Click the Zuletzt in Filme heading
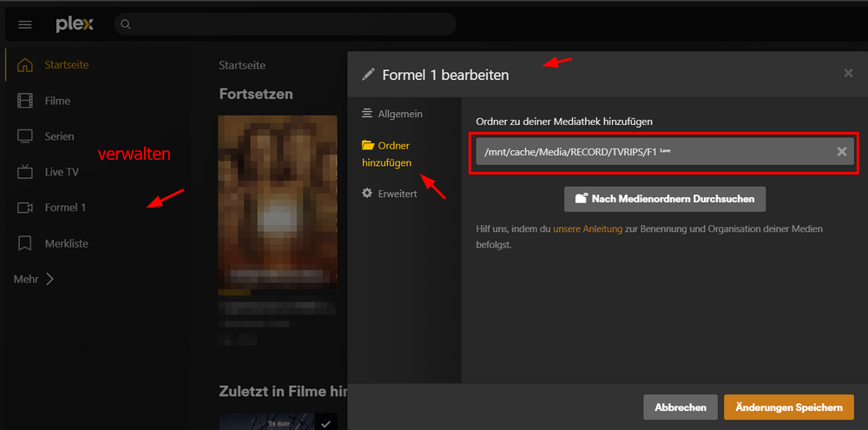The height and width of the screenshot is (430, 868). 283,392
